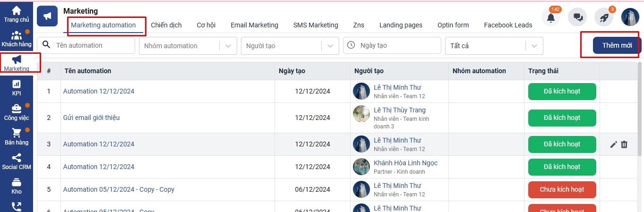The image size is (644, 212).
Task: Click trash delete icon on row 3
Action: 624,144
